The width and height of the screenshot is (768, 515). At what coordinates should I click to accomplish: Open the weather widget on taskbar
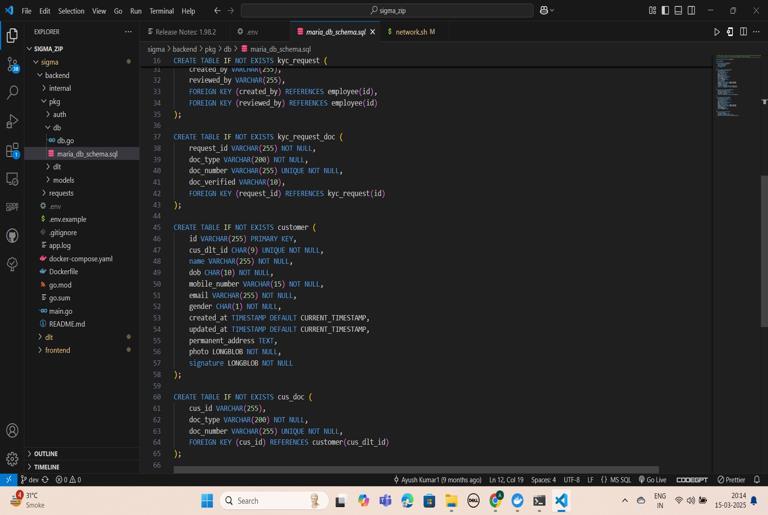coord(28,500)
